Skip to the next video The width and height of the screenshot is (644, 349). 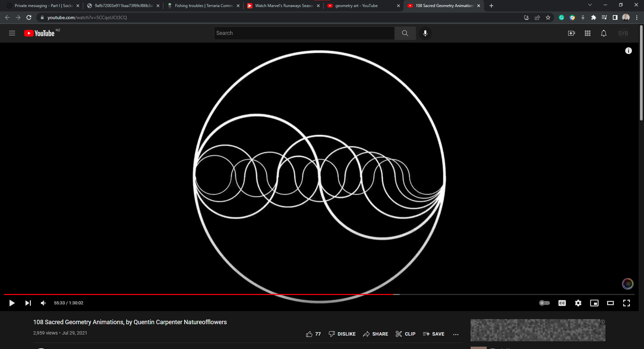[x=28, y=303]
